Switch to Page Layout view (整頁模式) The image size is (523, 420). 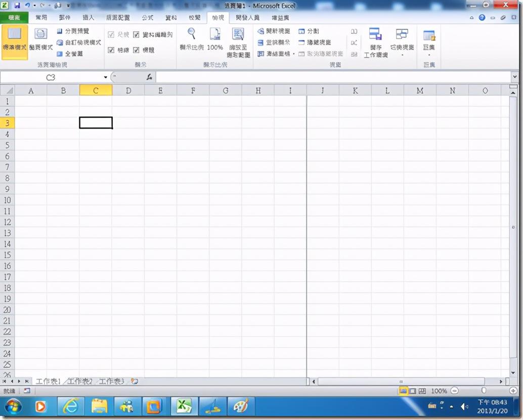[40, 40]
